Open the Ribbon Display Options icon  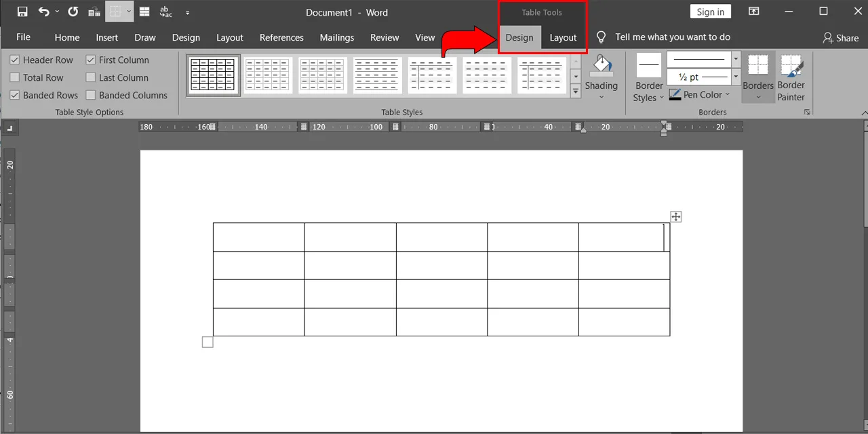[x=753, y=12]
